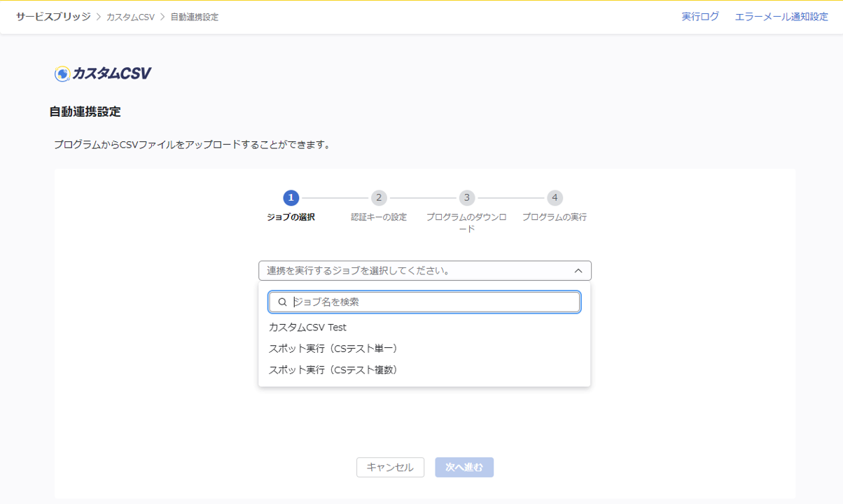The image size is (843, 504).
Task: Click the step 4 circle プログラムの実行
Action: click(x=555, y=198)
